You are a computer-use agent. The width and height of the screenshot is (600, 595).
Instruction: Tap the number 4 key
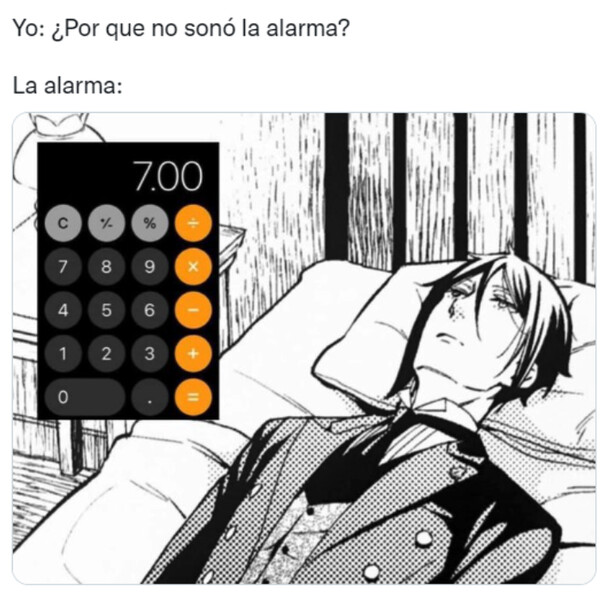pos(63,310)
